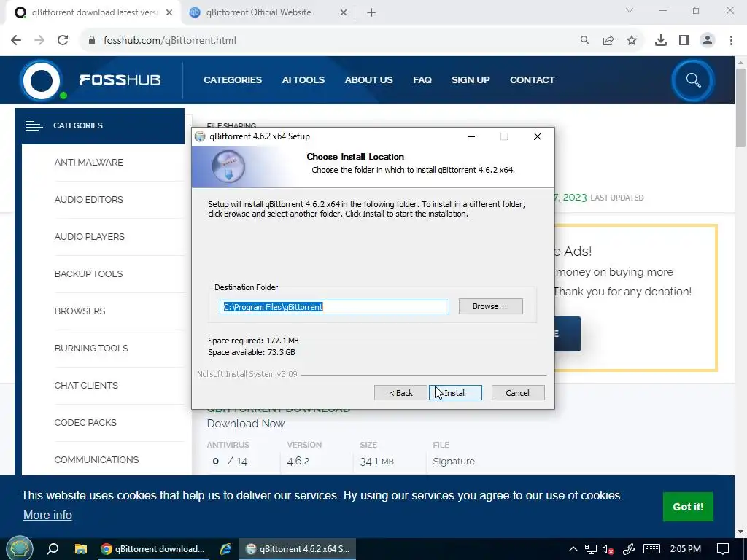Open the touch keyboard tray icon
Screen dimensions: 747x560
coord(651,549)
